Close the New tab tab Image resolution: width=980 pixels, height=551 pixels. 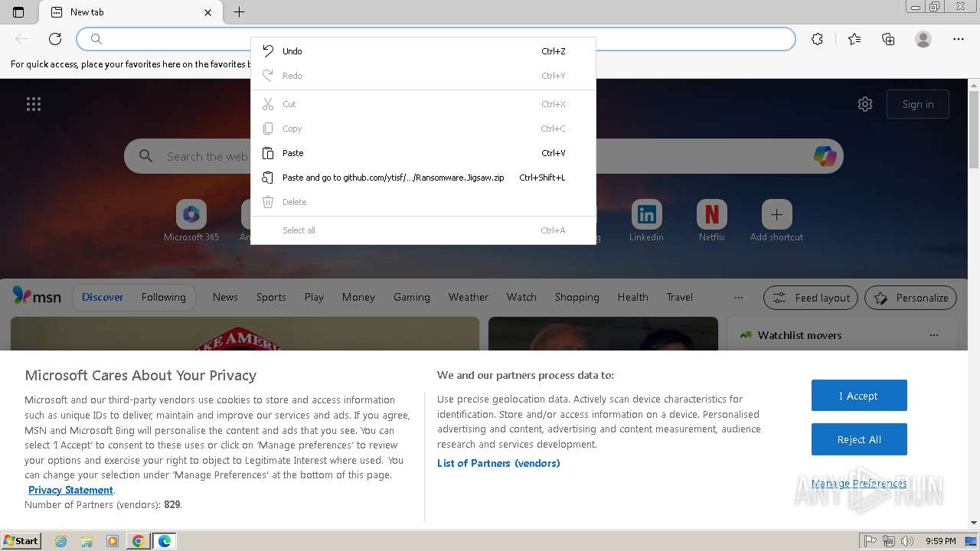click(x=208, y=12)
